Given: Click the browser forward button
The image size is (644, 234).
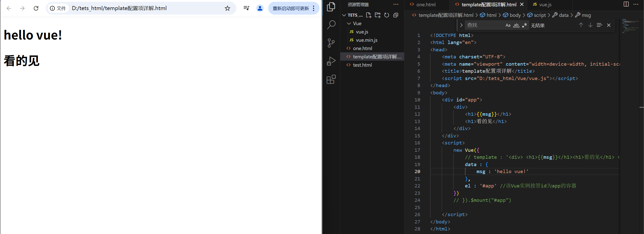Looking at the screenshot, I should [x=22, y=8].
